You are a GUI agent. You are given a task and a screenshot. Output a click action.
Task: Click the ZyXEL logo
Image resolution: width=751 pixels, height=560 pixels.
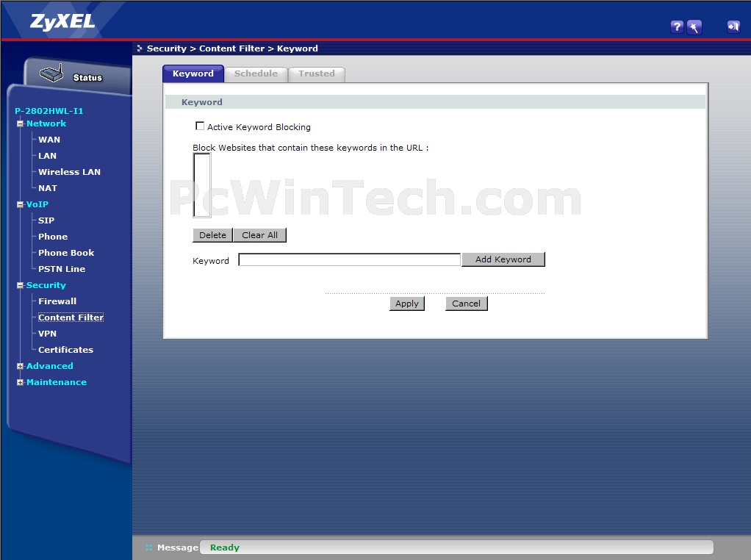pos(62,21)
